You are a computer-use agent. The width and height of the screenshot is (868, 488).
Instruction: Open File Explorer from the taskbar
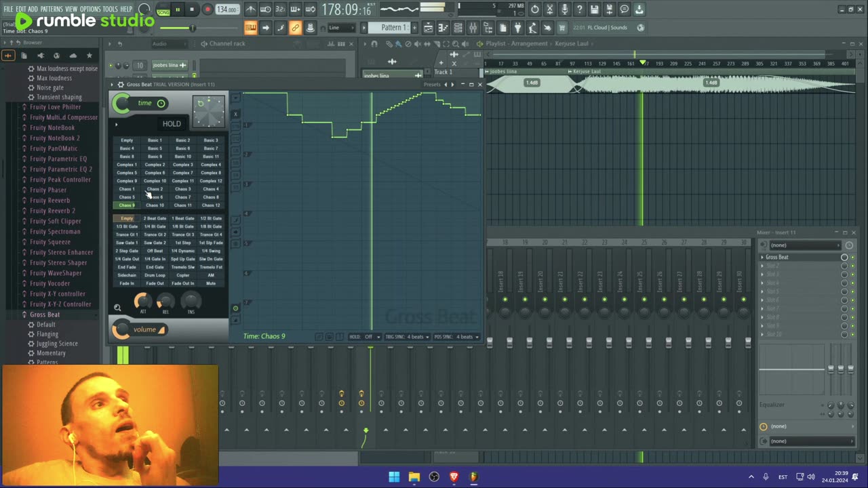pyautogui.click(x=414, y=477)
